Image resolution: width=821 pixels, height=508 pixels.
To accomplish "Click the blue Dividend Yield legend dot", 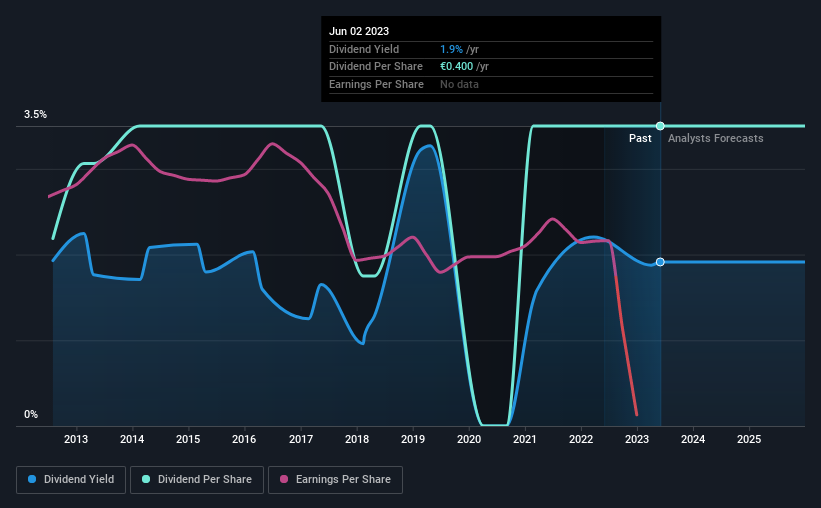I will 32,479.
